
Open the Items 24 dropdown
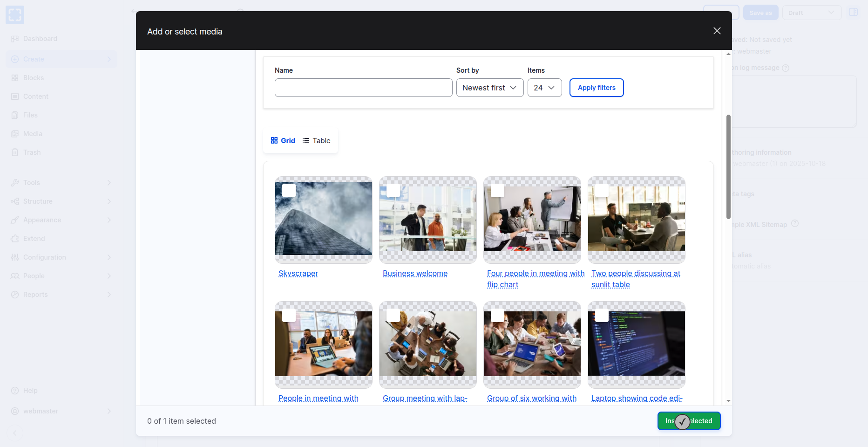click(544, 88)
